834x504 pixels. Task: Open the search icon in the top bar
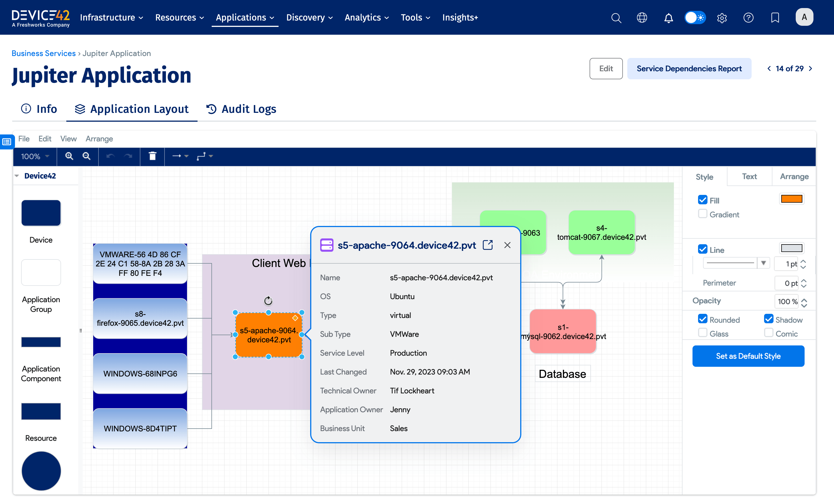tap(616, 17)
